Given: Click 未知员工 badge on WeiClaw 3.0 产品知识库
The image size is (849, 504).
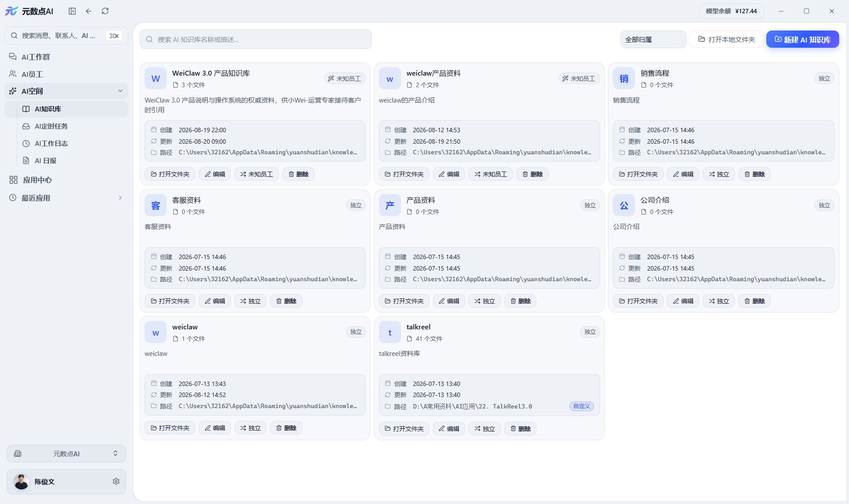Looking at the screenshot, I should pos(344,78).
